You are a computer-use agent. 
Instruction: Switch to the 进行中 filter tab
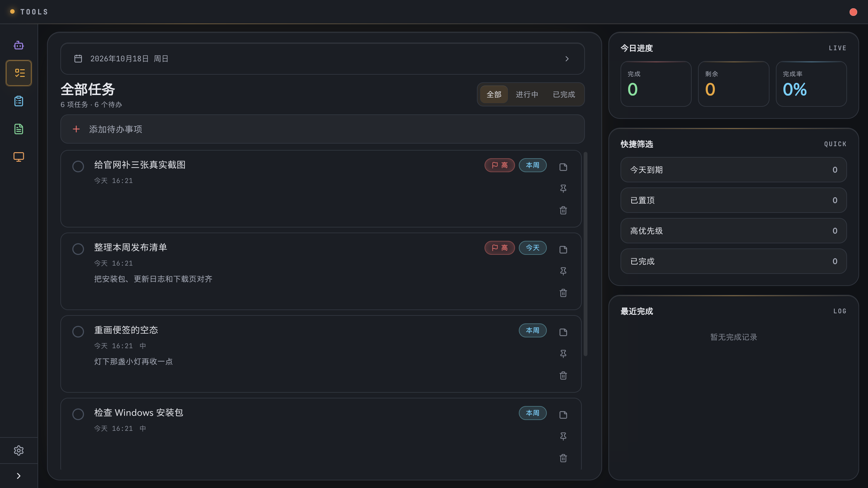click(527, 94)
